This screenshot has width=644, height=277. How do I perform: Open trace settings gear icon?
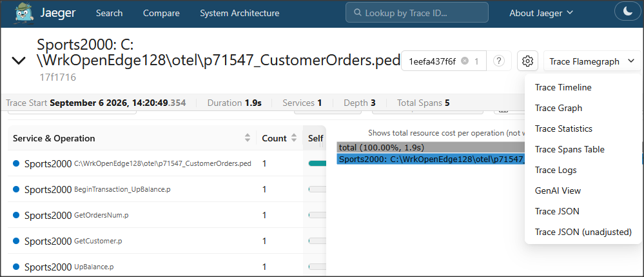(x=527, y=61)
